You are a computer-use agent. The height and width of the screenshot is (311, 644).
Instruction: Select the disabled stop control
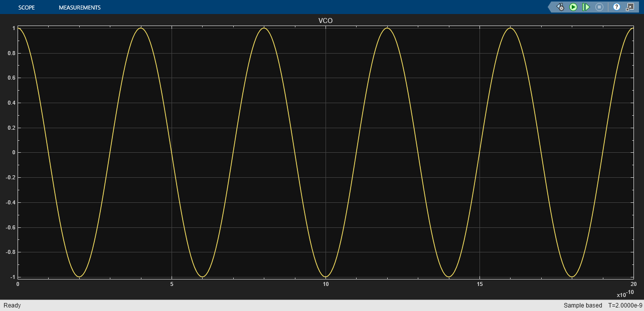click(x=599, y=7)
